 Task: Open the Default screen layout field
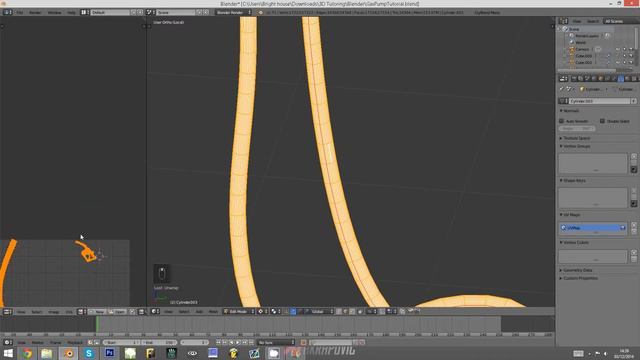(110, 13)
